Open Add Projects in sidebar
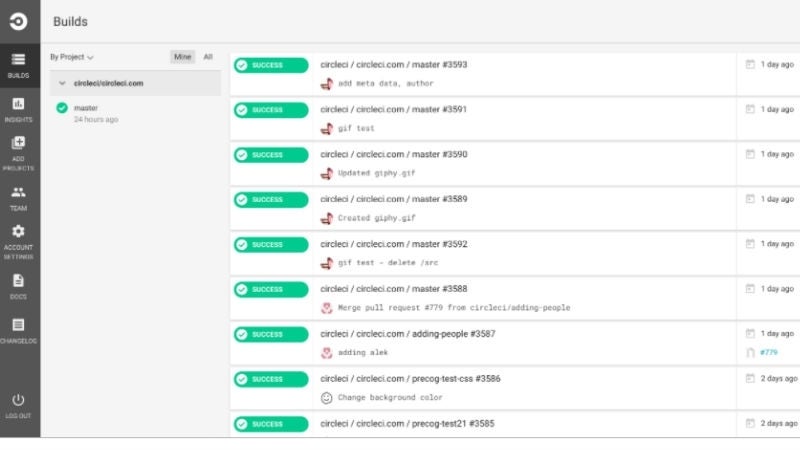Image resolution: width=800 pixels, height=450 pixels. pos(18,154)
